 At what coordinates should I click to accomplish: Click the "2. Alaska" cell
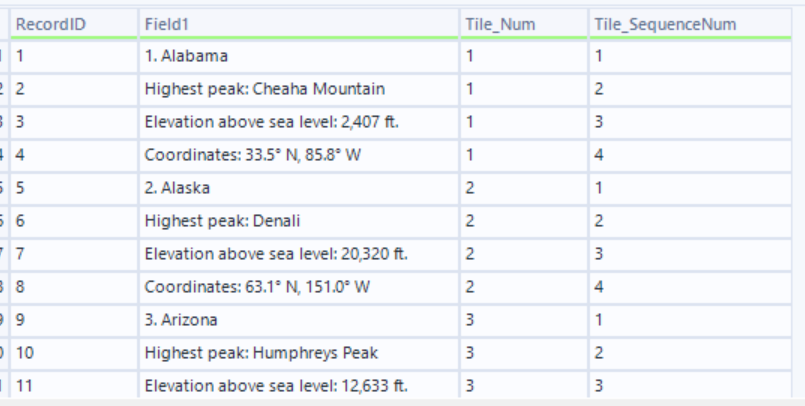point(176,188)
